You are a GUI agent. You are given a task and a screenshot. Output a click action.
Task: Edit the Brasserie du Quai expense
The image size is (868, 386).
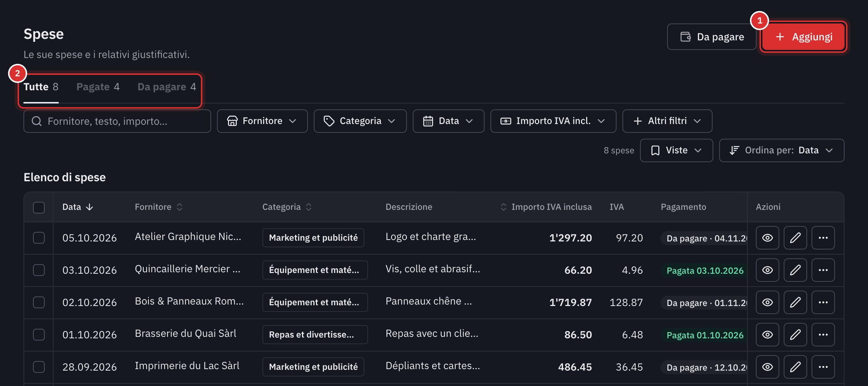coord(795,335)
